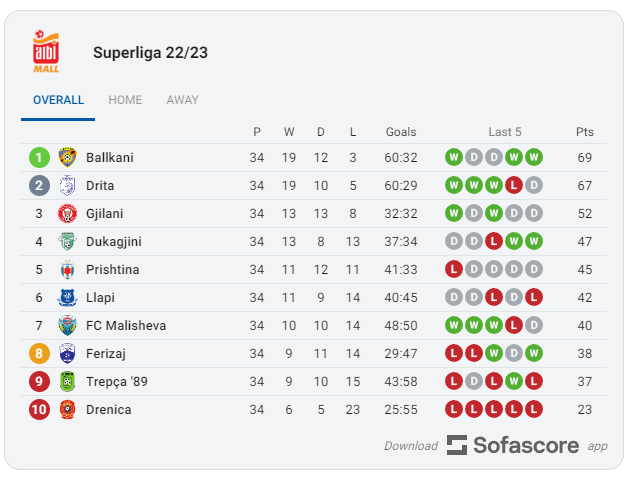Click the Prishtina club crest
Viewport: 637px width, 484px height.
[67, 270]
